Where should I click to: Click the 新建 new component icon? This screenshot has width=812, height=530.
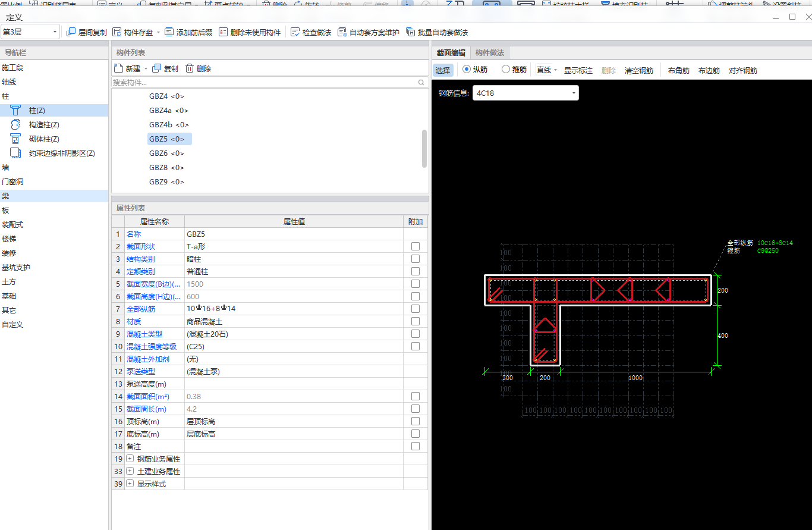(118, 68)
